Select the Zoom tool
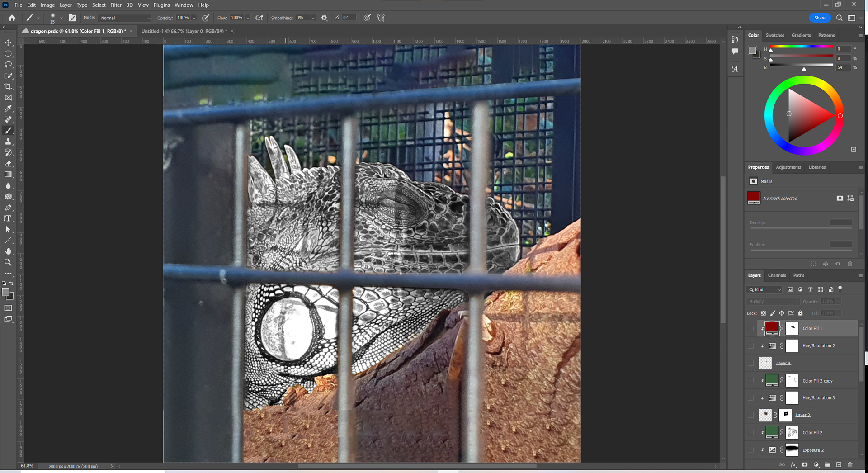Screen dimensions: 868x473 (8, 262)
